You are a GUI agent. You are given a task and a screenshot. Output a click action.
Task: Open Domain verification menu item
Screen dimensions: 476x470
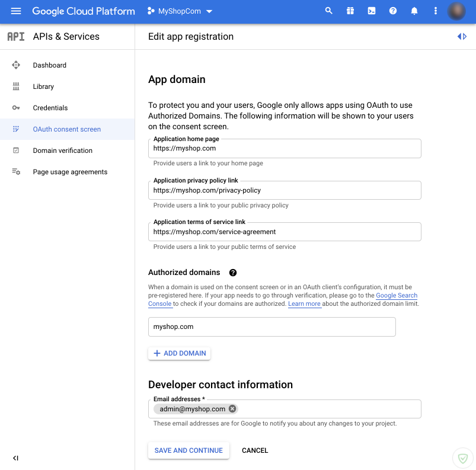click(67, 151)
